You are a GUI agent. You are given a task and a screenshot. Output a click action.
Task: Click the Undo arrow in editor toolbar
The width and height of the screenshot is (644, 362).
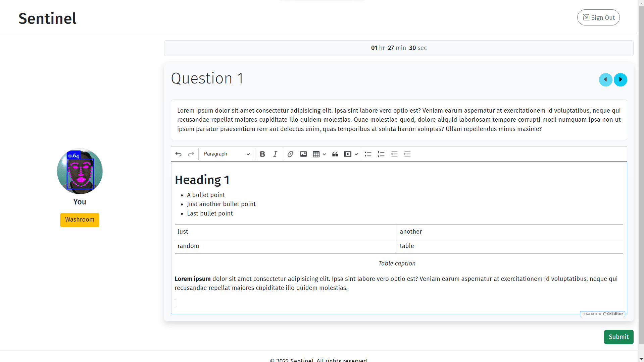(x=179, y=154)
